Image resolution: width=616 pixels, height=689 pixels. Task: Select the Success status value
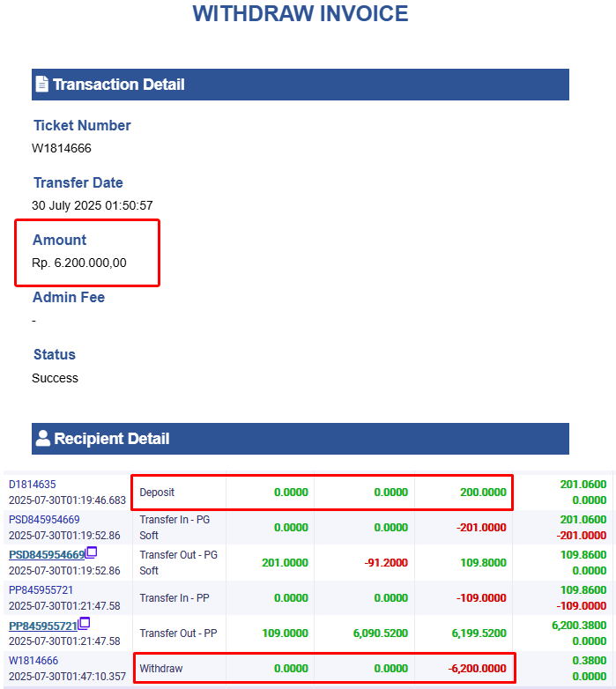55,378
